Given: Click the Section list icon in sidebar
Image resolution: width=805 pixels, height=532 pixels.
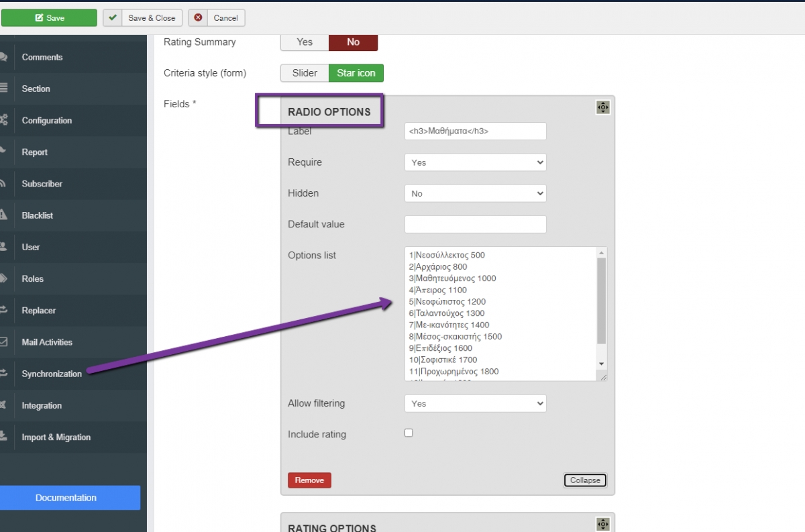Looking at the screenshot, I should pyautogui.click(x=4, y=89).
